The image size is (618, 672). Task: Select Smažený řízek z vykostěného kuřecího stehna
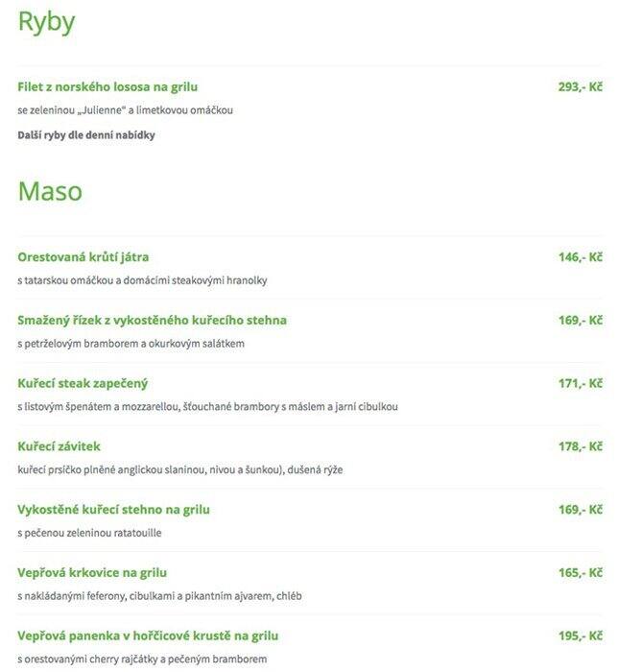point(152,320)
